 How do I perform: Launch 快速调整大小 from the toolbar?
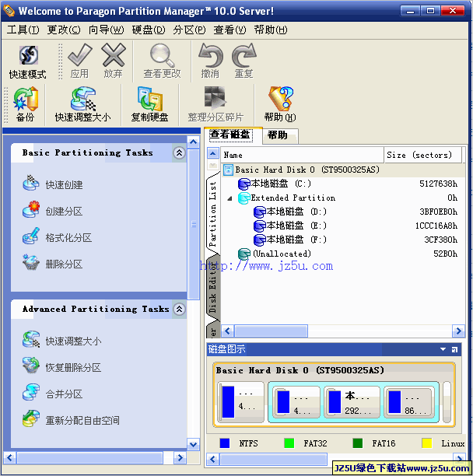(82, 105)
